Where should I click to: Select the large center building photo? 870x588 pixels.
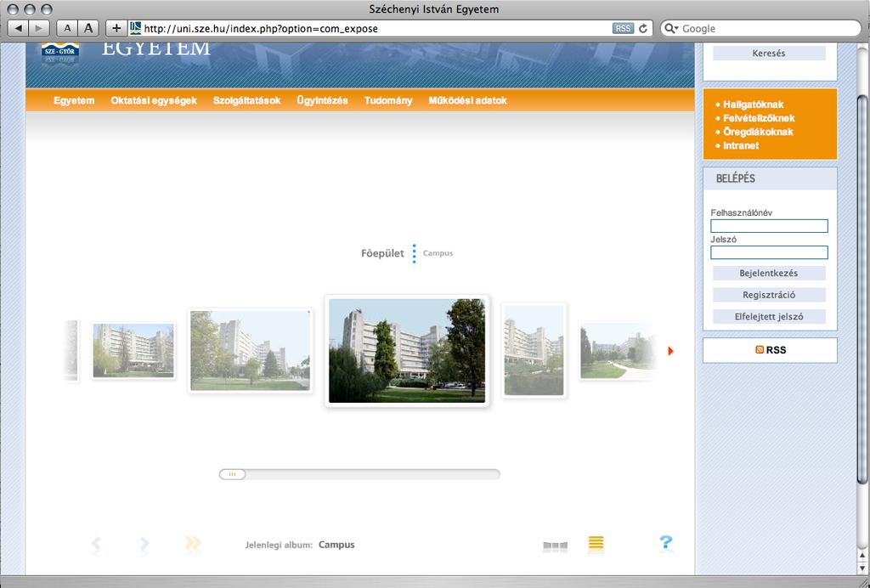tap(407, 351)
